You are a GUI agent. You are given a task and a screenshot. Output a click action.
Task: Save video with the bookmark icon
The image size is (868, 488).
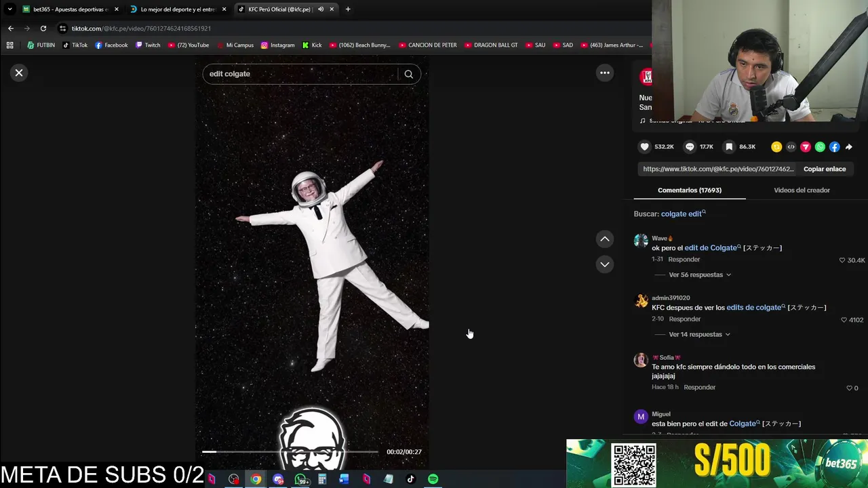click(x=729, y=146)
